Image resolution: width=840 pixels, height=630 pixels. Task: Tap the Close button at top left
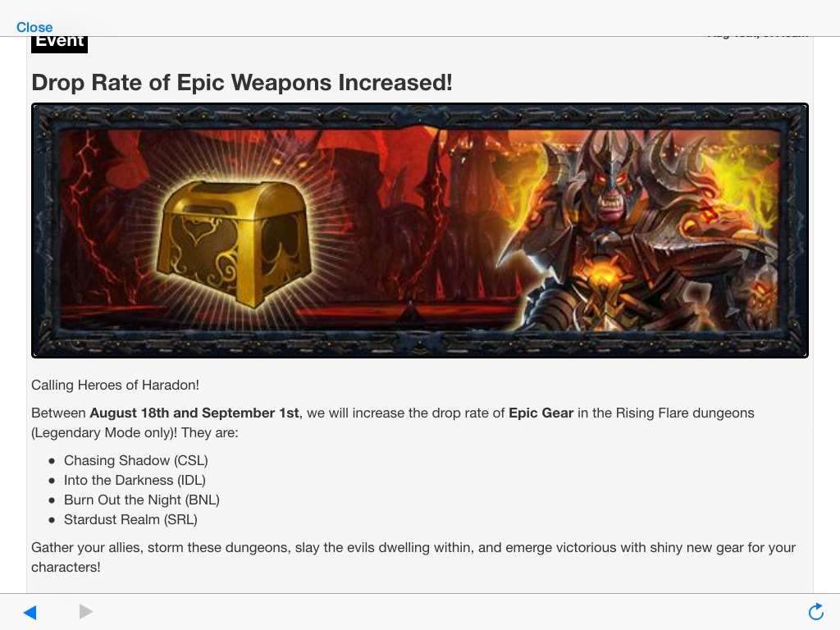pyautogui.click(x=34, y=27)
